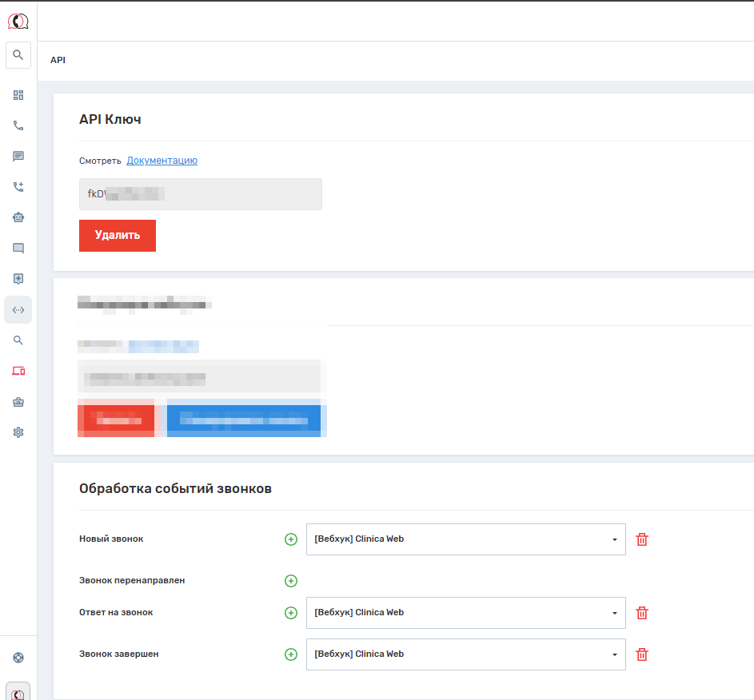Click the API key text field

(200, 194)
